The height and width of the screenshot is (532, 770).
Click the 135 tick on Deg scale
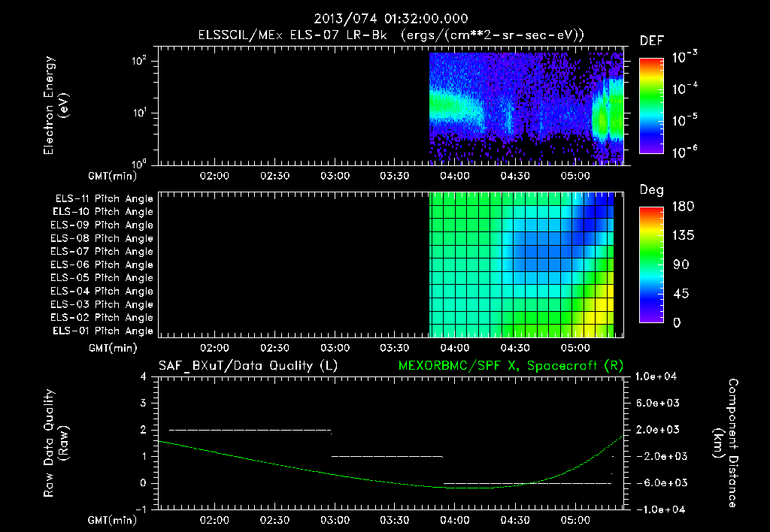pyautogui.click(x=683, y=235)
